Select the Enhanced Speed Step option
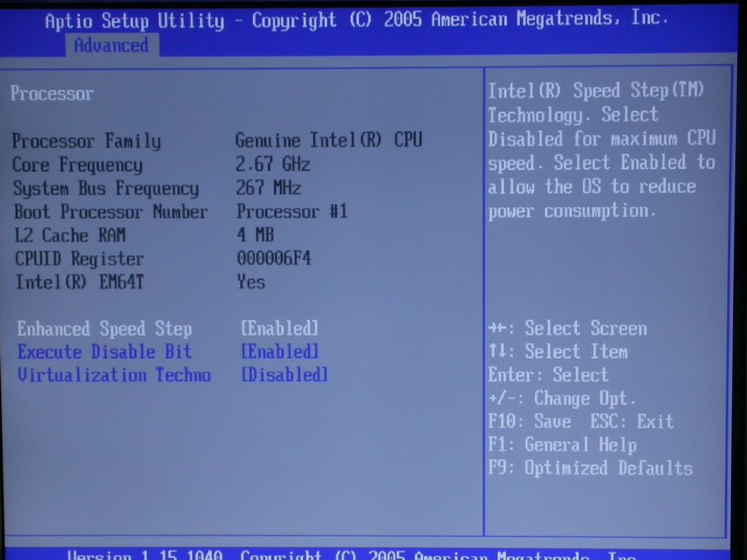Screen dimensions: 747x560 (104, 329)
